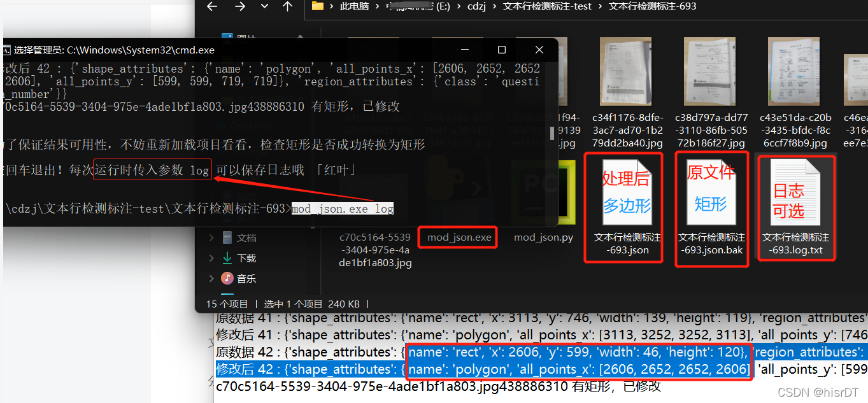
Task: Click '15 个项目' in status bar
Action: pos(227,304)
